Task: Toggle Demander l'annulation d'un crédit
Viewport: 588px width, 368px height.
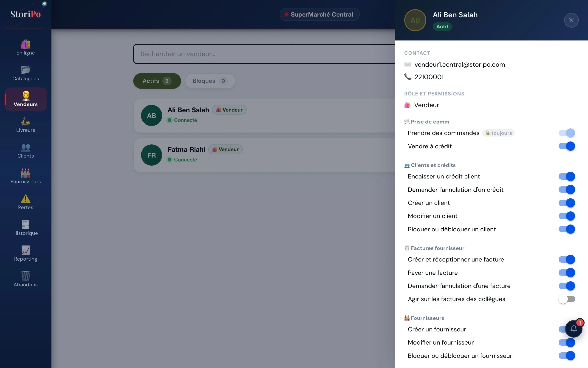Action: (567, 190)
